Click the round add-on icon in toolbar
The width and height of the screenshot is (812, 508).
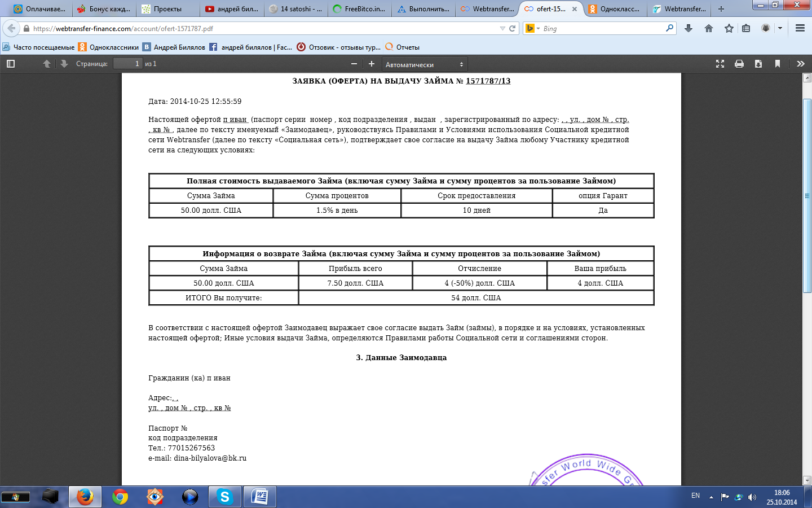click(766, 28)
